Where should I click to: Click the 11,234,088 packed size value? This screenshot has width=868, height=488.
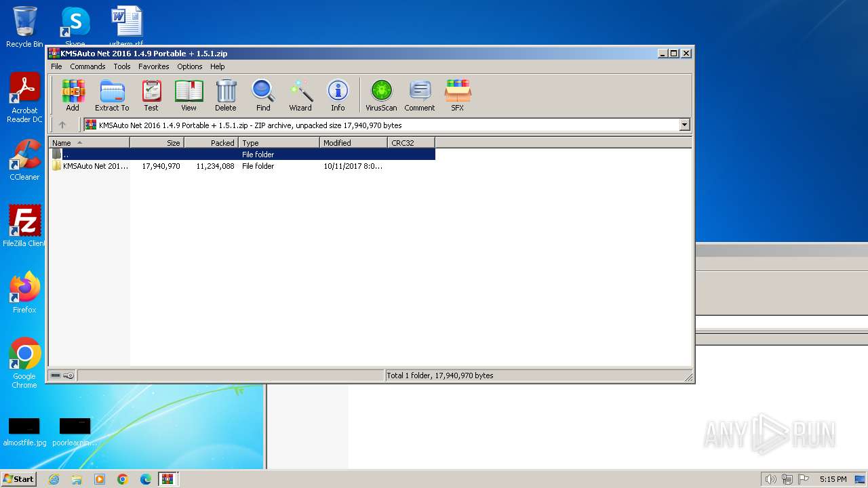pos(215,166)
